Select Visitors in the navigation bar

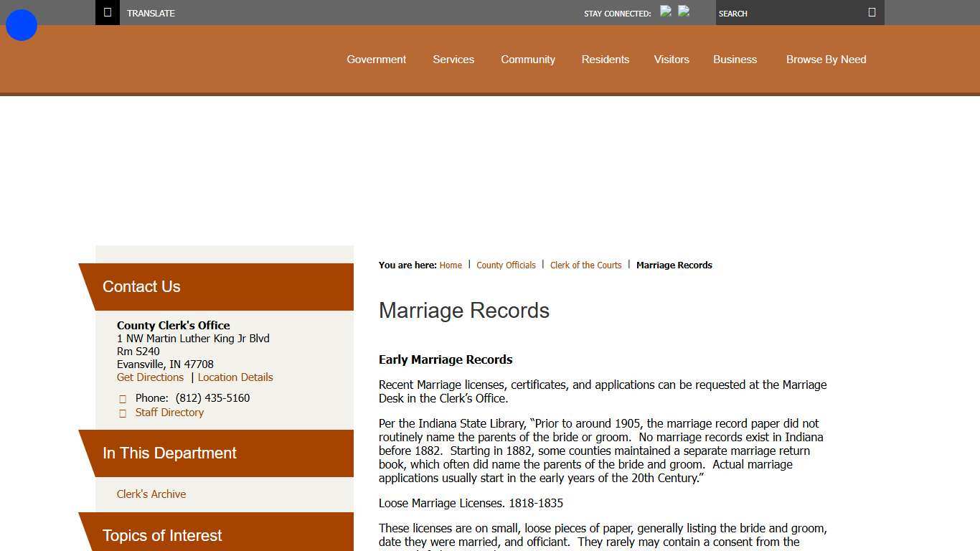672,60
